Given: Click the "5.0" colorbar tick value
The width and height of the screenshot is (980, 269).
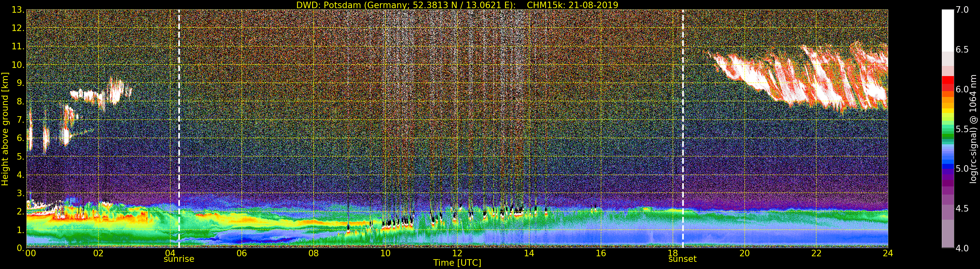Looking at the screenshot, I should click(x=962, y=168).
